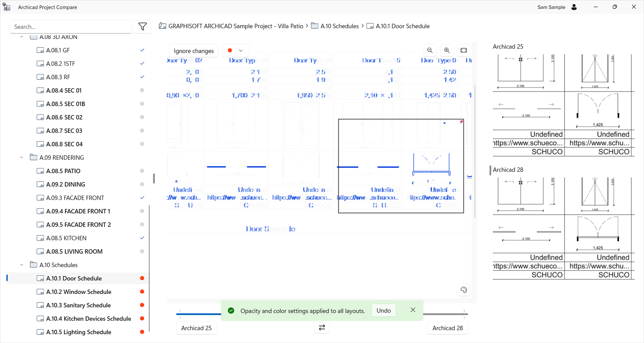Open A.10 Schedules in the breadcrumb
644x343 pixels.
click(x=339, y=26)
